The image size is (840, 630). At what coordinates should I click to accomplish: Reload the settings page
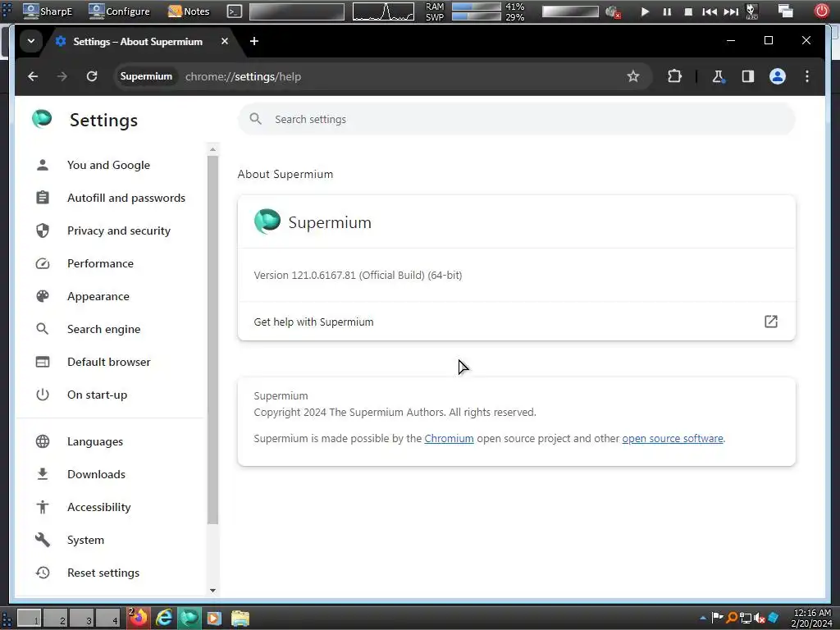92,76
